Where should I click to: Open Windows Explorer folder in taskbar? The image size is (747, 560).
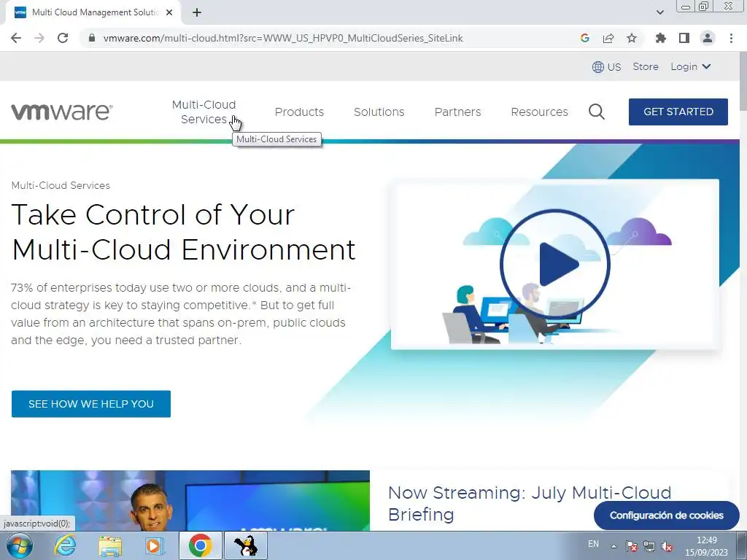click(x=110, y=545)
